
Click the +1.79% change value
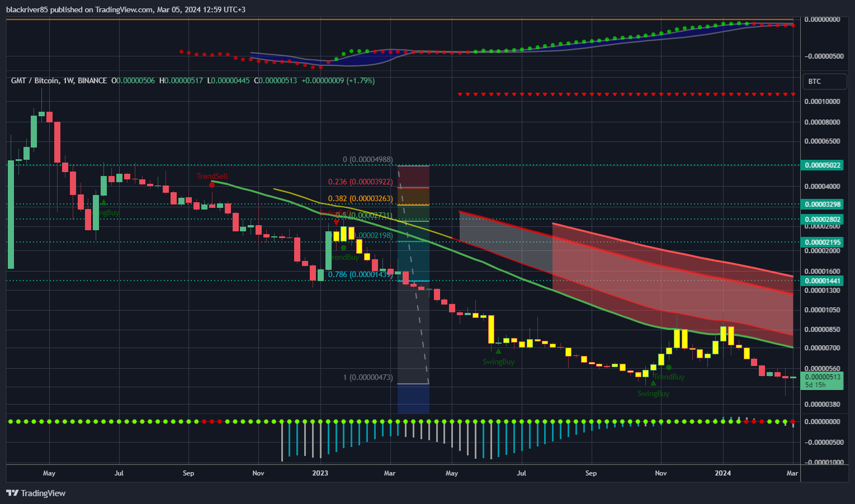point(361,81)
